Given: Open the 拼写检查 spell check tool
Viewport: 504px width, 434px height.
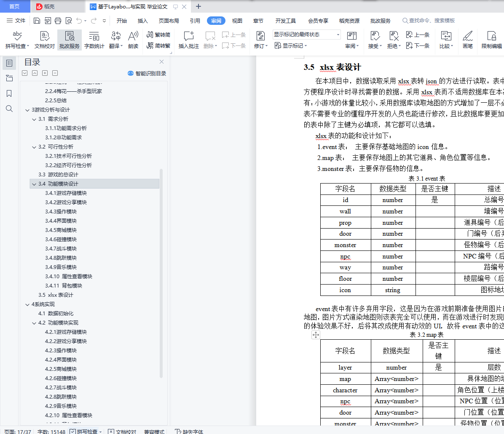Looking at the screenshot, I should (17, 40).
